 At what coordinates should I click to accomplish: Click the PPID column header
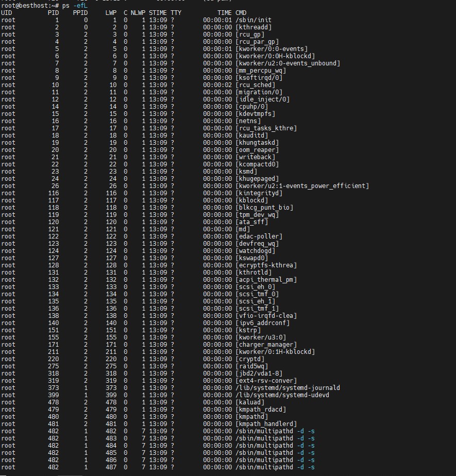click(x=80, y=12)
